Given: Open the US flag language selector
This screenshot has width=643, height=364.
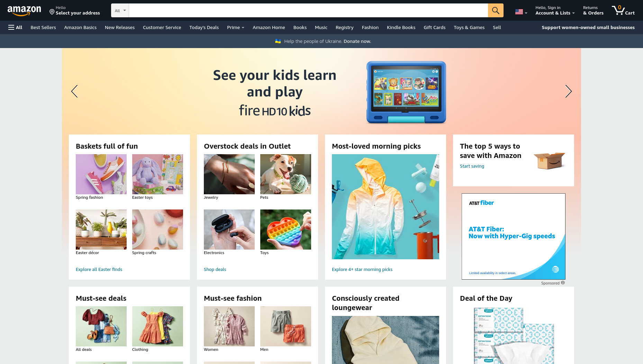Looking at the screenshot, I should coord(521,12).
